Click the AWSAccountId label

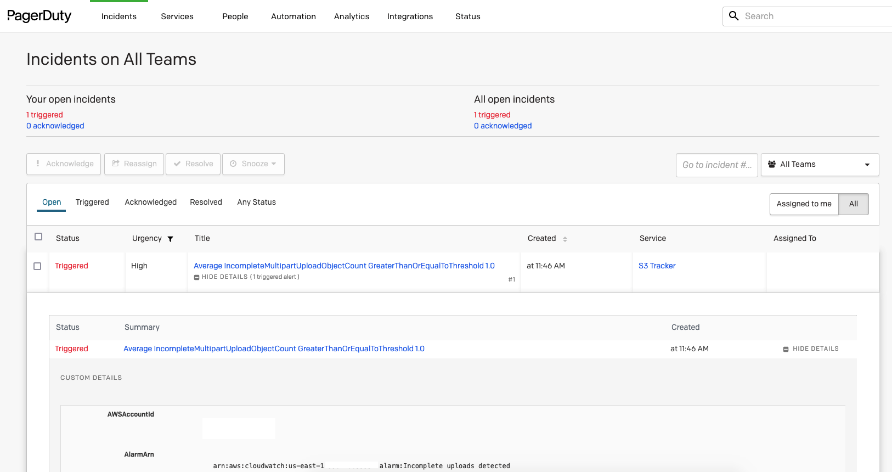(x=131, y=415)
